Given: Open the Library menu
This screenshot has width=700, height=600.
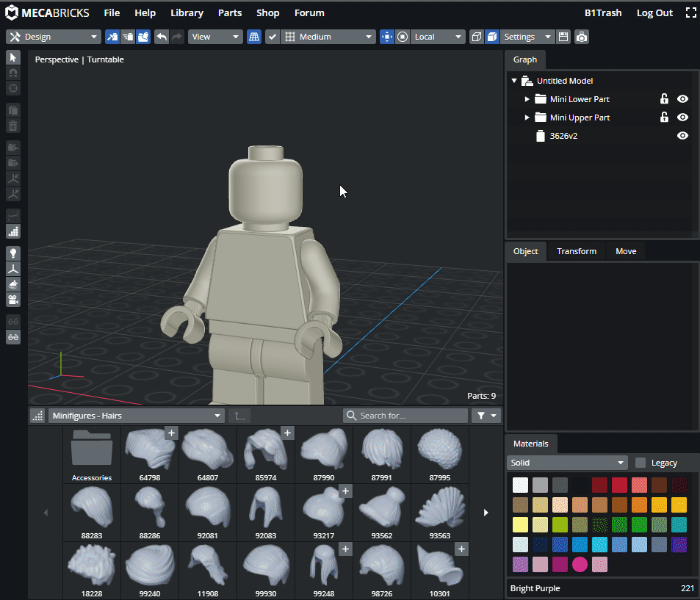Looking at the screenshot, I should tap(187, 13).
